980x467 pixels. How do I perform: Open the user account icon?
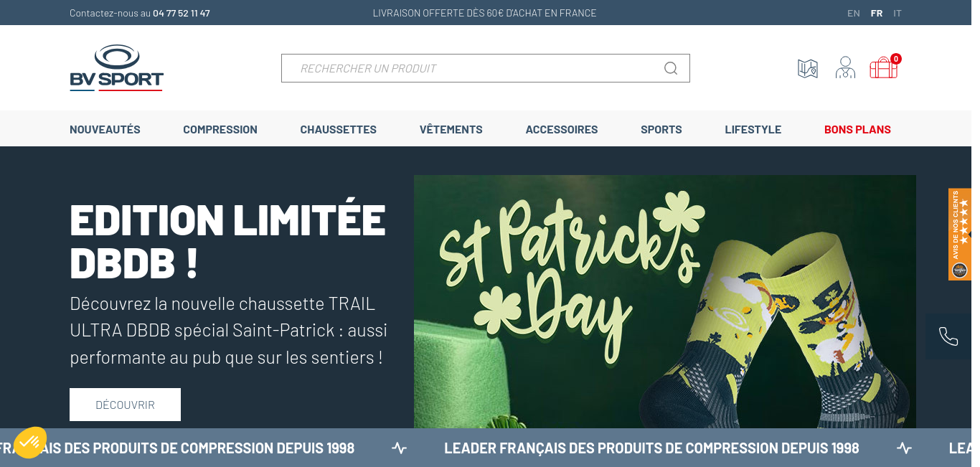point(845,67)
